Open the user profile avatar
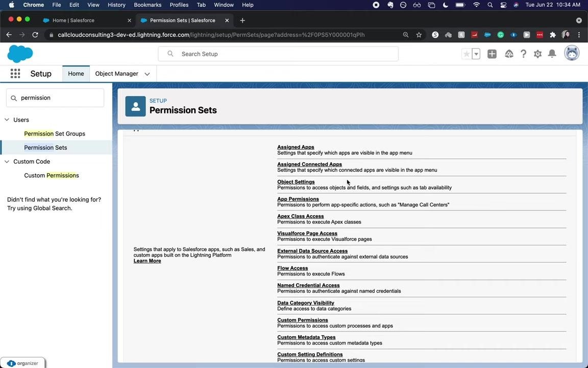This screenshot has height=368, width=588. (572, 53)
